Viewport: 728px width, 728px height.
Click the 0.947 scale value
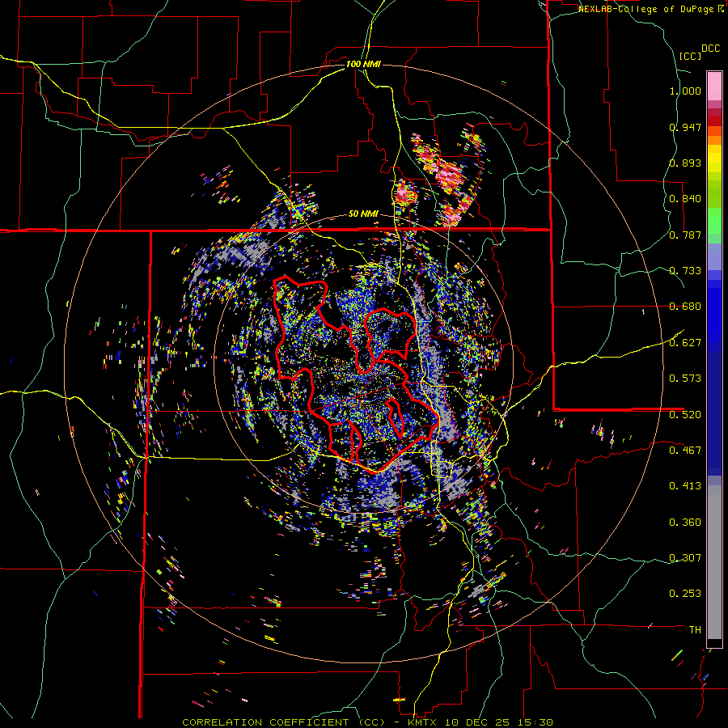tap(685, 127)
